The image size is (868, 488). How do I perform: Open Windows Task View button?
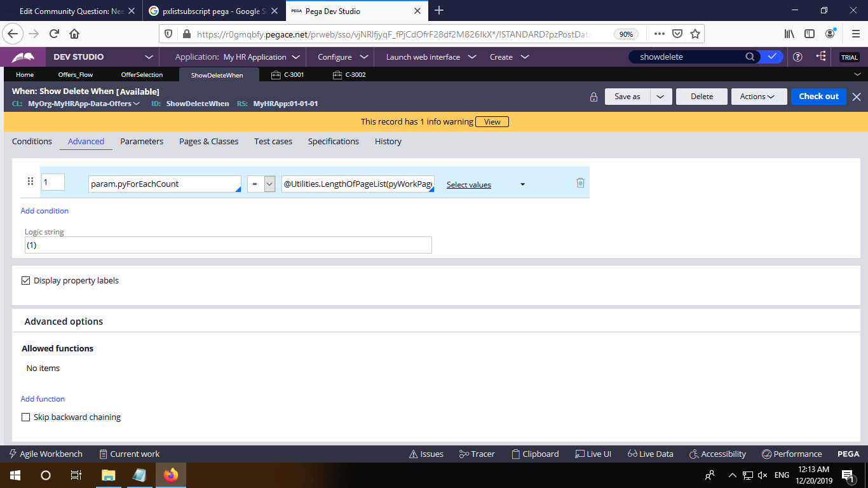click(x=76, y=475)
